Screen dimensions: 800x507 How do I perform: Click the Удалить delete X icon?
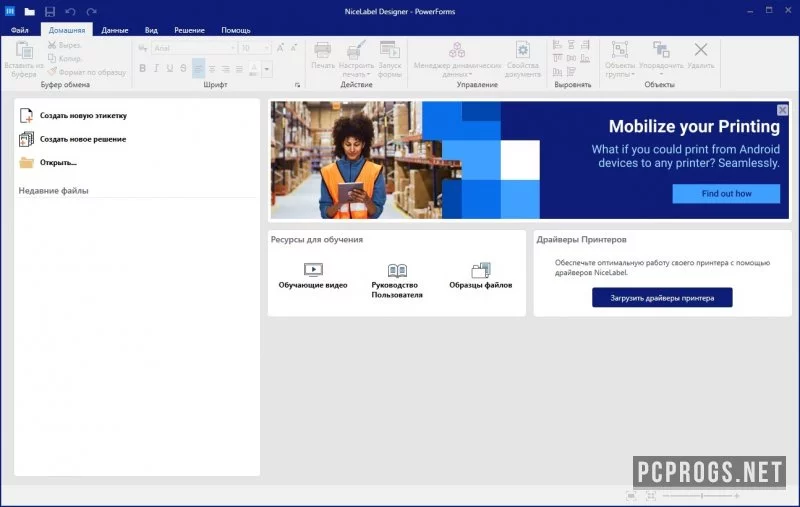click(x=701, y=49)
